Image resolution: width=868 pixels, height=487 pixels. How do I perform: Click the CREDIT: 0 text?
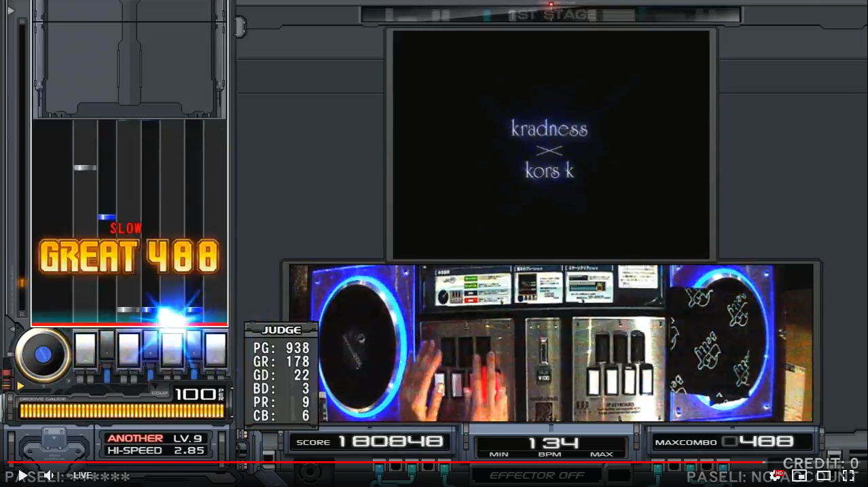(820, 464)
